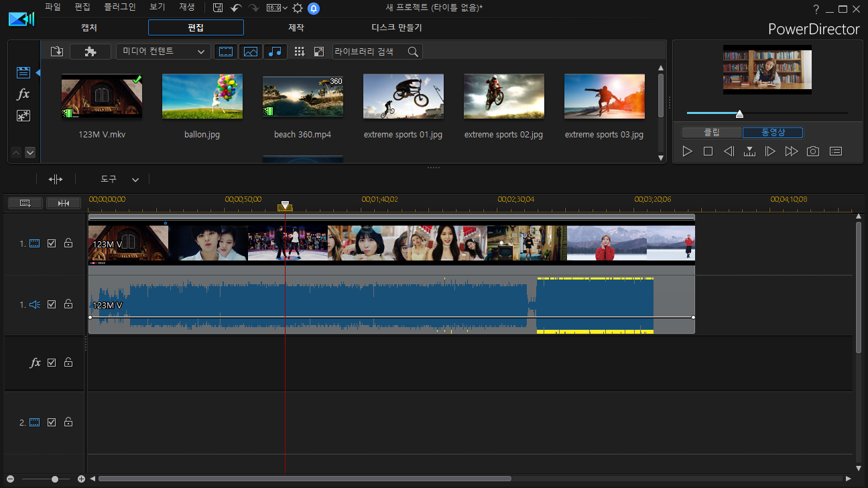
Task: Click the save project icon
Action: point(218,8)
